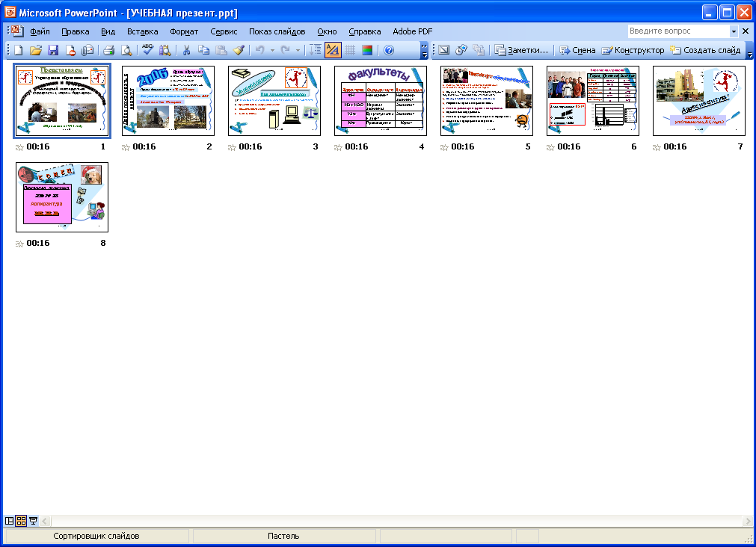This screenshot has width=756, height=547.
Task: Open the help question dropdown arrow
Action: tap(734, 31)
